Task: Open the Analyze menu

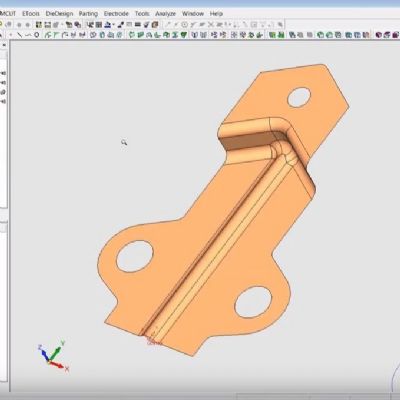Action: click(x=165, y=14)
